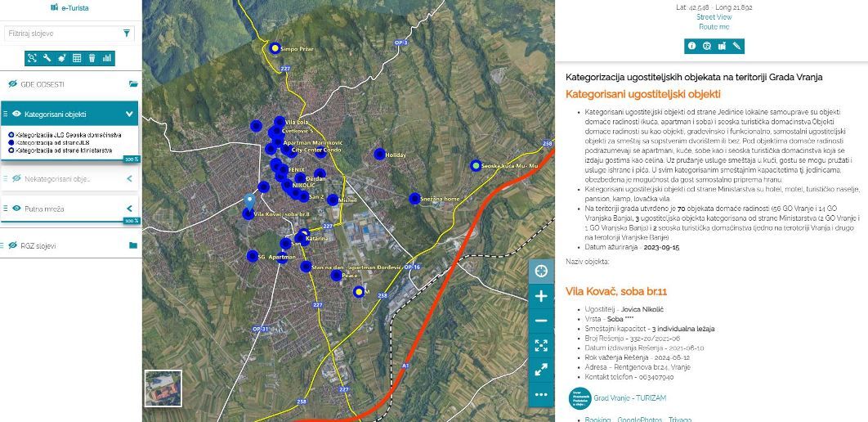Viewport: 868px width, 422px height.
Task: Zoom in with the map plus button
Action: pyautogui.click(x=540, y=296)
